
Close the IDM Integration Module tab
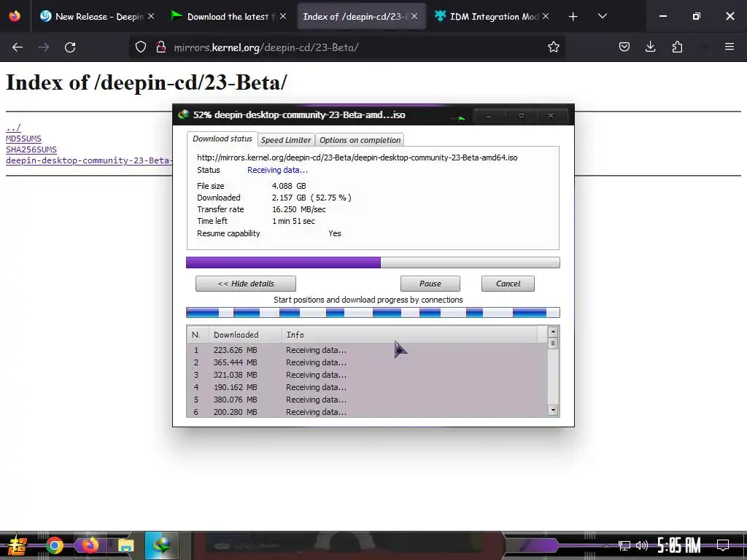pyautogui.click(x=546, y=17)
